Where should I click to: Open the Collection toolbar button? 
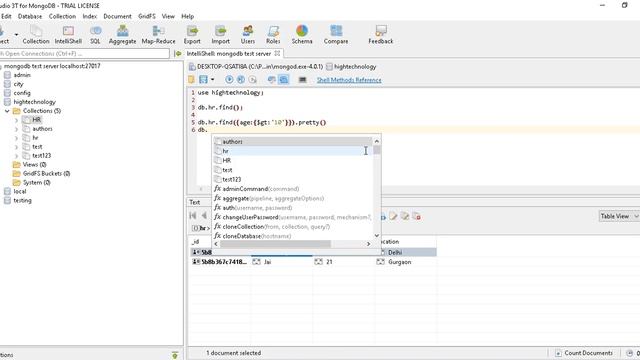[36, 35]
